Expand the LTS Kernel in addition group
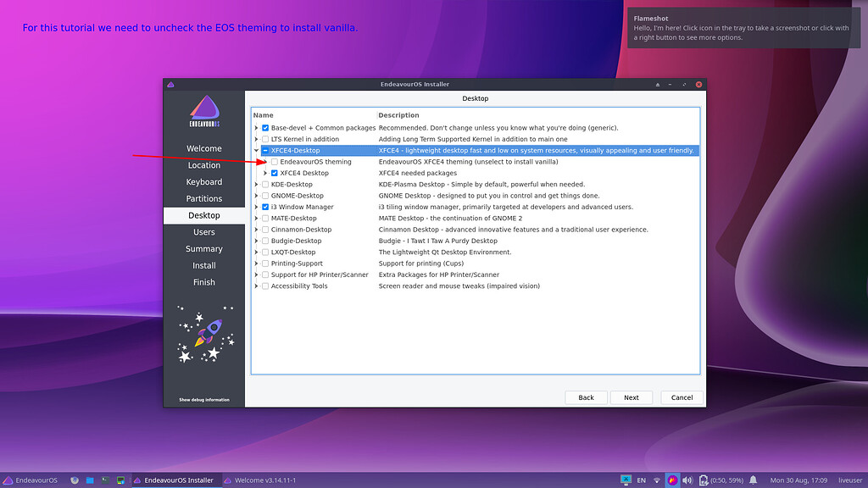 tap(256, 140)
